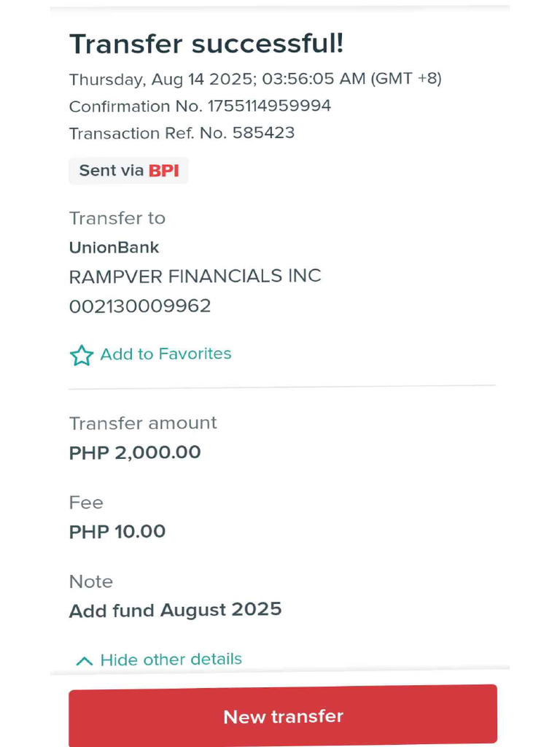Click the UnionBank bank name

pyautogui.click(x=114, y=247)
